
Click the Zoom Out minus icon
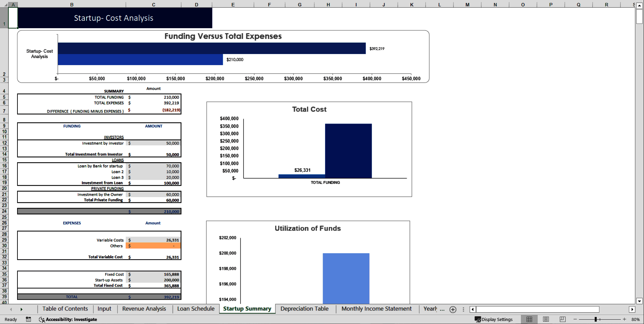tap(575, 319)
